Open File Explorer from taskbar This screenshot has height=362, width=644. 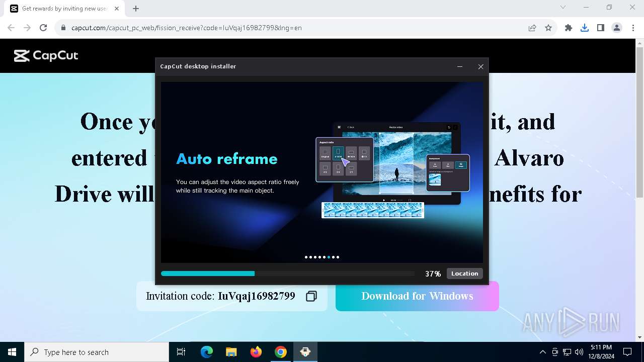click(231, 352)
